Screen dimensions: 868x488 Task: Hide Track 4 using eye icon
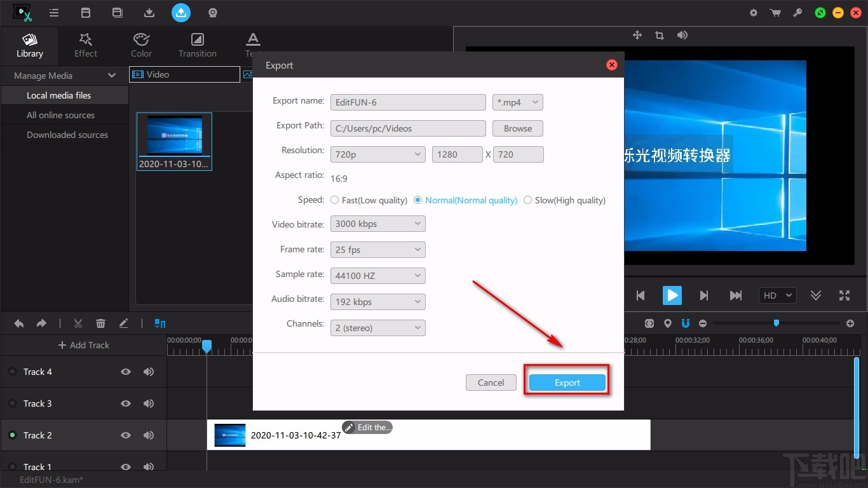126,372
